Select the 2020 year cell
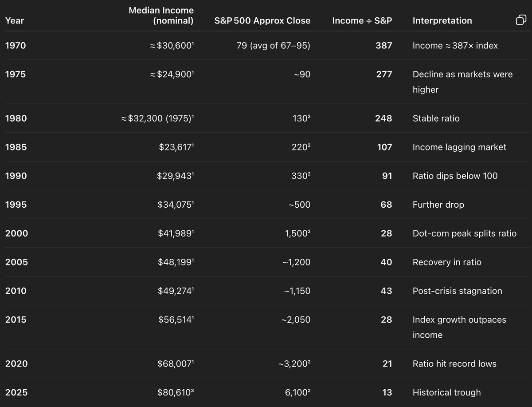Screen dimensions: 532x407 pyautogui.click(x=16, y=364)
